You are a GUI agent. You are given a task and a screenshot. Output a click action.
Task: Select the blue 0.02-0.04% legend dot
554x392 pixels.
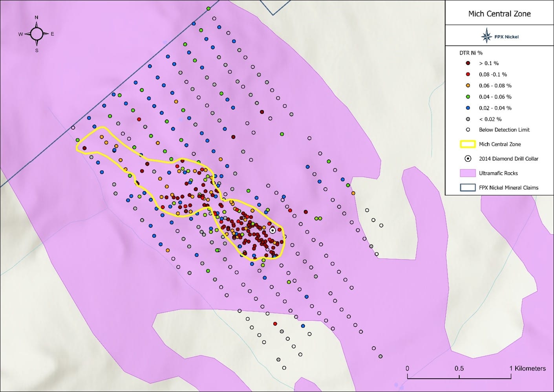point(468,108)
